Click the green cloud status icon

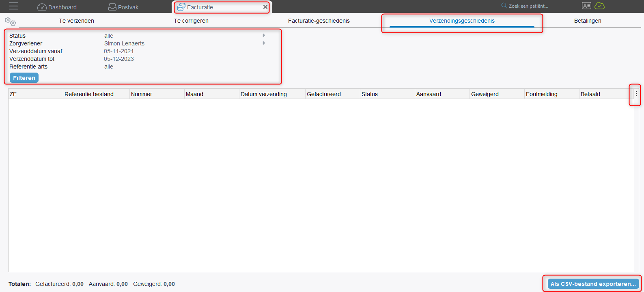(599, 6)
